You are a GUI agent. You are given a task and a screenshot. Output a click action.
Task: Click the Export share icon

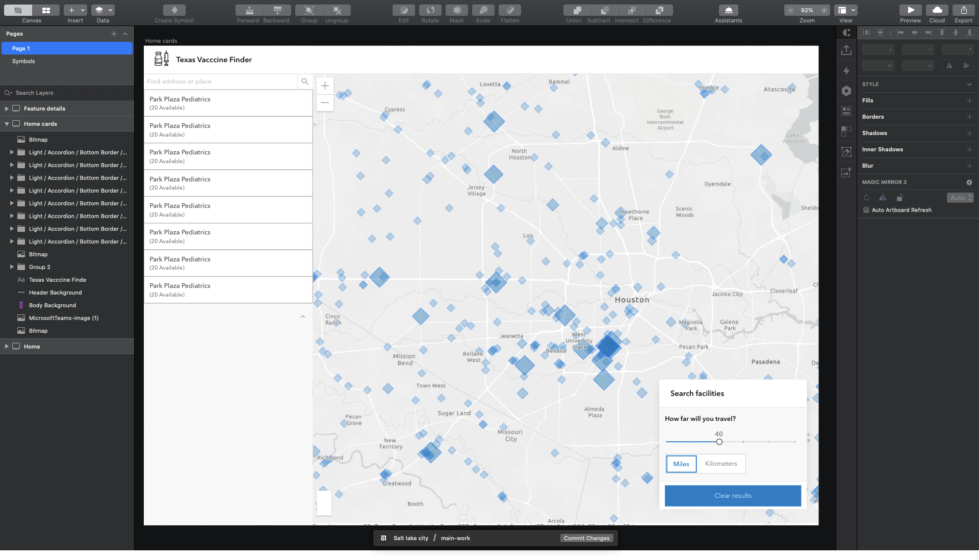coord(963,10)
